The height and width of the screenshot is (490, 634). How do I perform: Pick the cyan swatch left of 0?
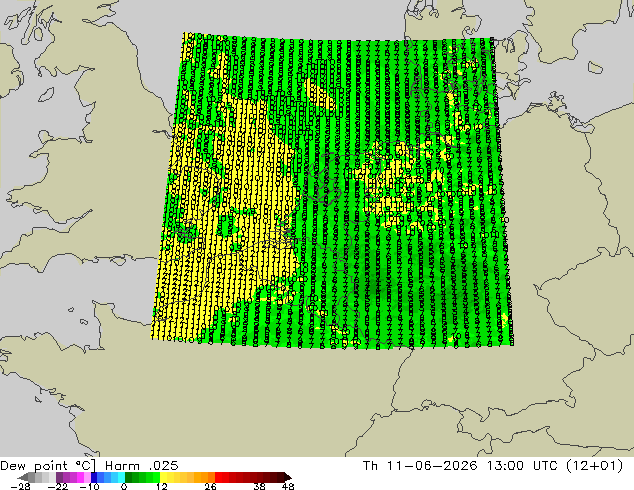tap(121, 477)
